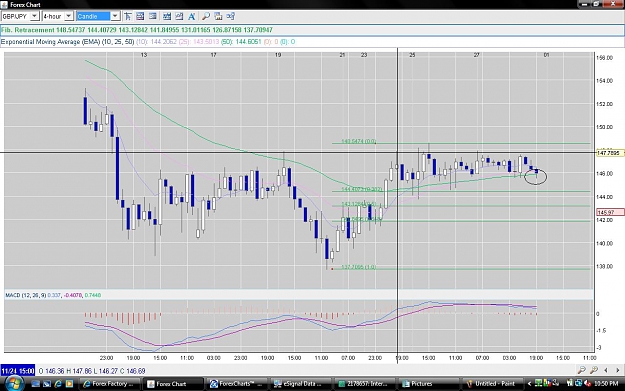This screenshot has height=391, width=625.
Task: Switch to eSignal Data taskbar button
Action: click(x=302, y=384)
